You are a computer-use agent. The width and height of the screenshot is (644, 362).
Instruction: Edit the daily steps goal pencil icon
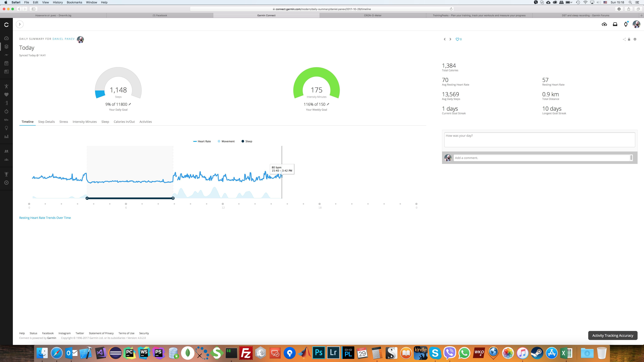click(130, 104)
